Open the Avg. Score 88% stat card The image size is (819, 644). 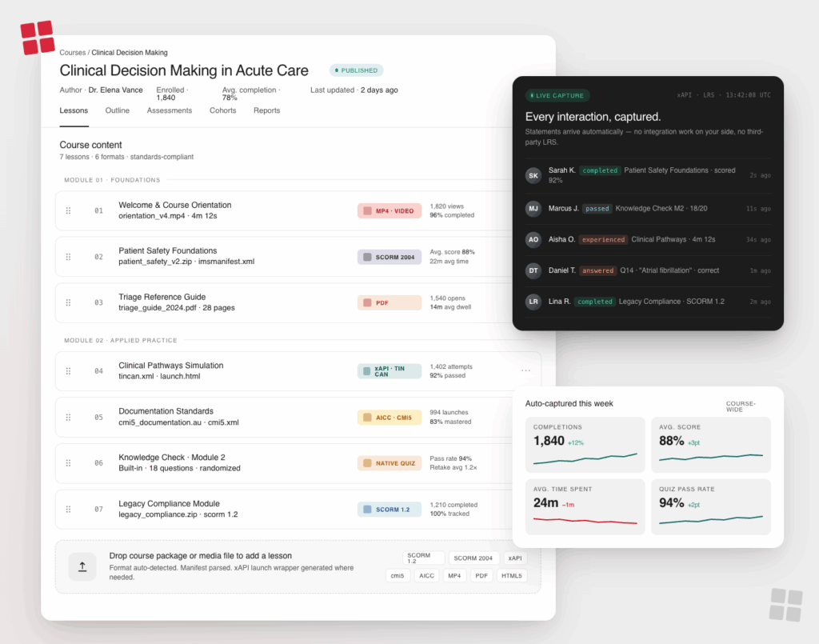pyautogui.click(x=711, y=445)
